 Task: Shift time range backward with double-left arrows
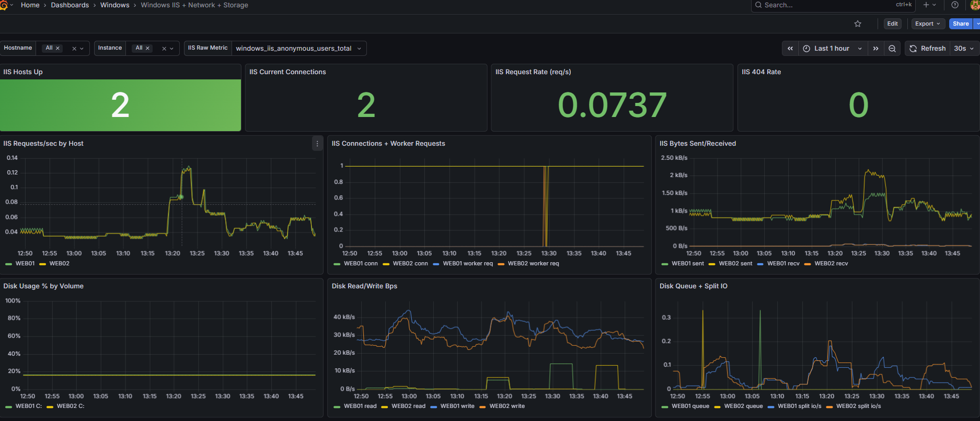coord(790,49)
